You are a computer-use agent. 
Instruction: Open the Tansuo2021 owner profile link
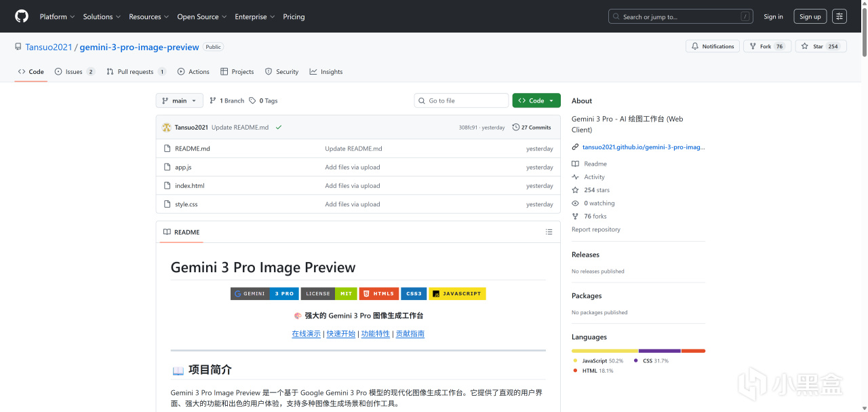click(x=50, y=47)
